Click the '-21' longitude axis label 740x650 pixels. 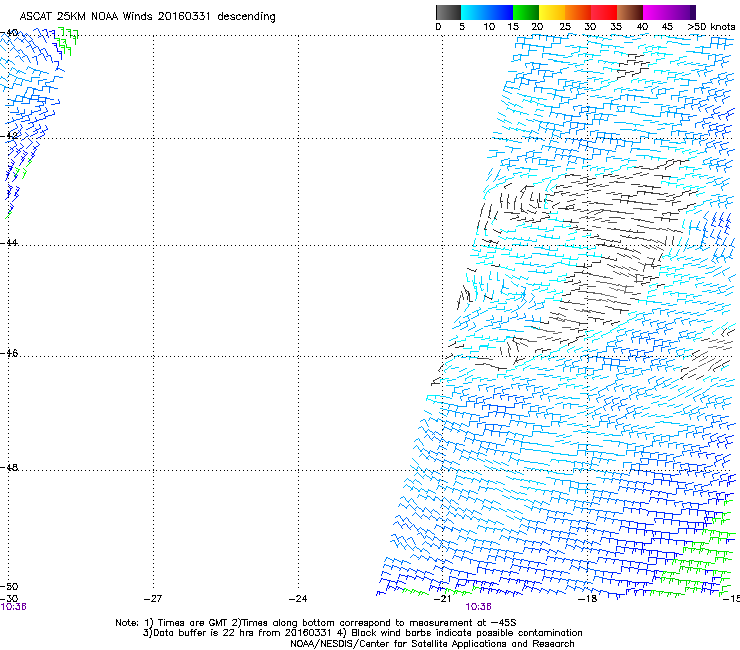click(x=442, y=599)
